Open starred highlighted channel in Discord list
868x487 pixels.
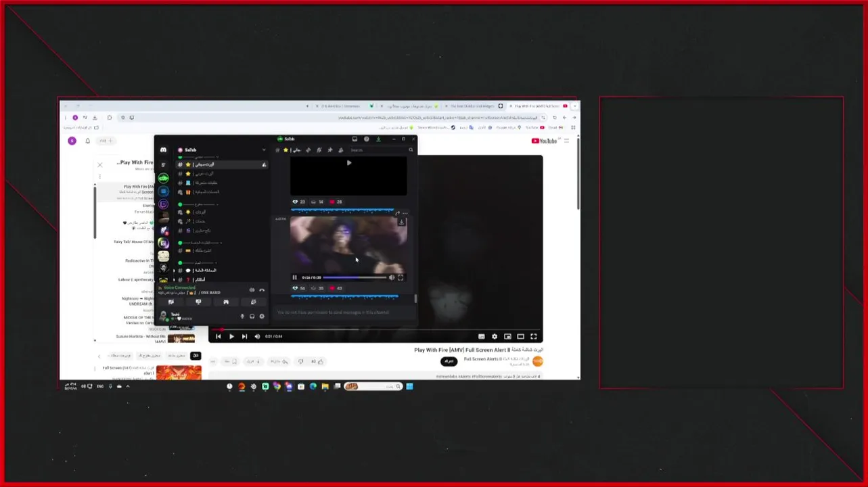[x=222, y=164]
